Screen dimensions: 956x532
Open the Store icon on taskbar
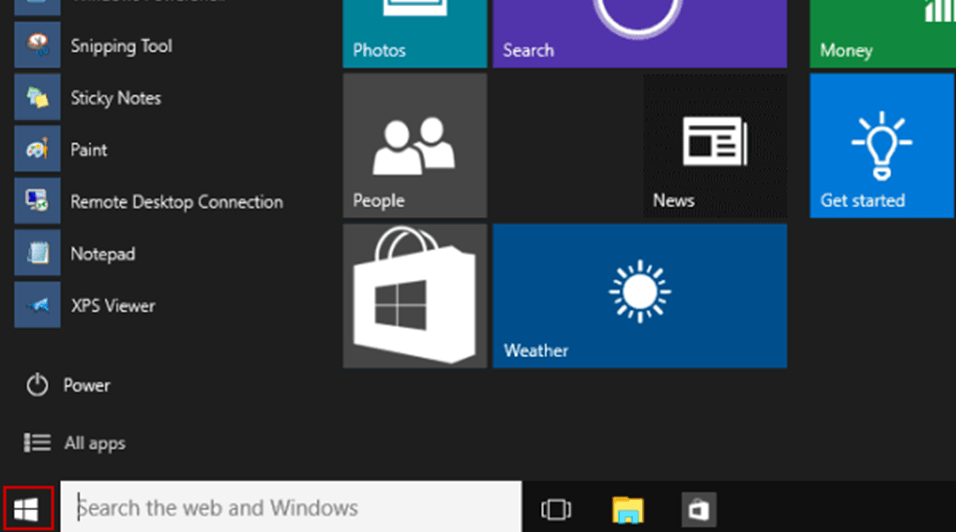[x=699, y=509]
